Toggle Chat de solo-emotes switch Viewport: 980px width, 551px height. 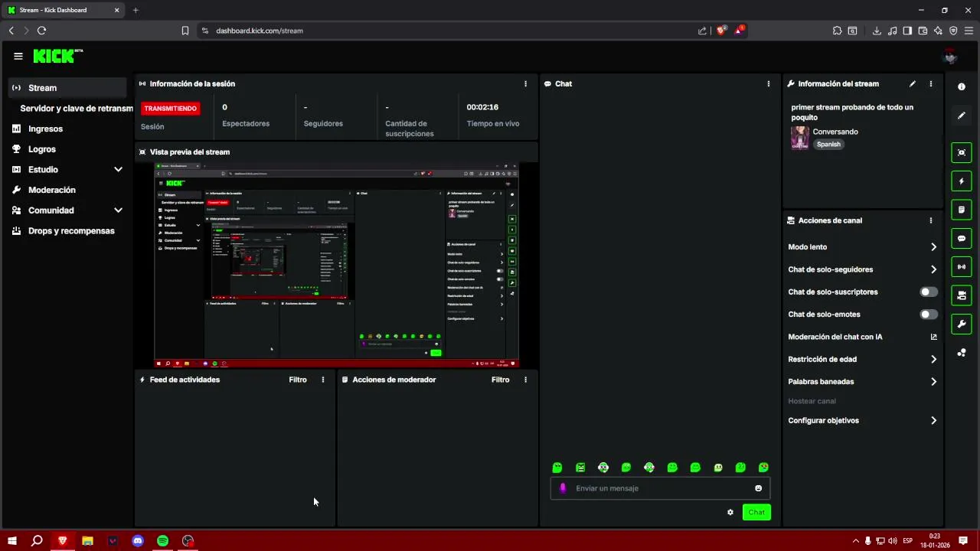click(929, 315)
